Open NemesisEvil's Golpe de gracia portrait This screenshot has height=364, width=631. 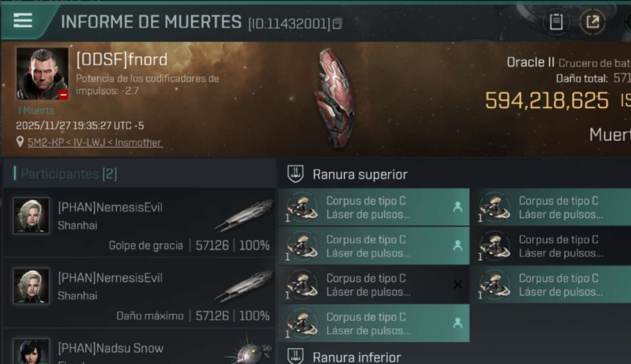point(31,215)
